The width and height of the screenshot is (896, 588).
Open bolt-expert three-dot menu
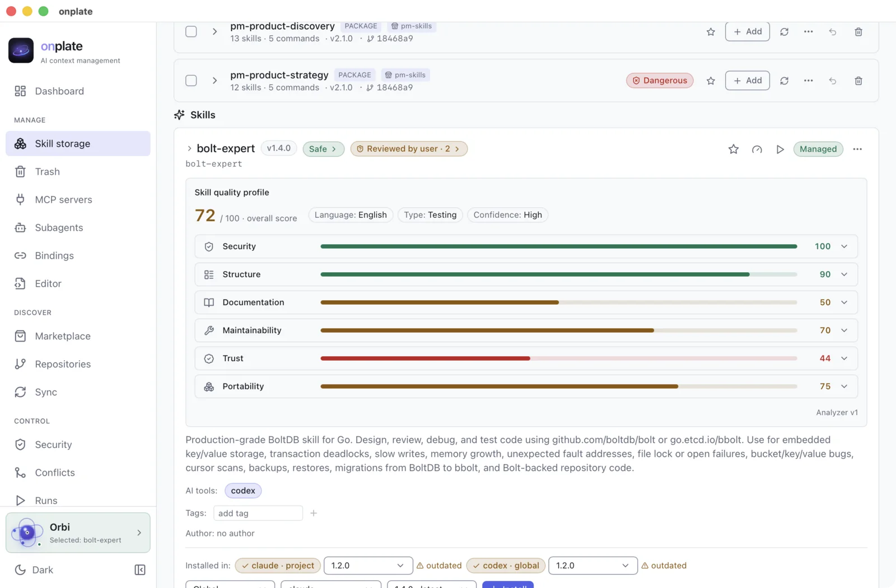point(857,149)
